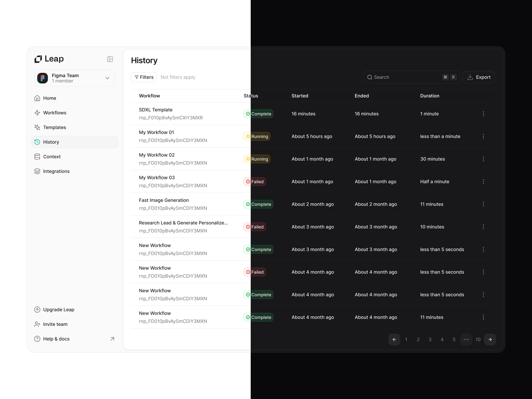Click the Integrations layers icon
The image size is (532, 399).
pos(38,171)
